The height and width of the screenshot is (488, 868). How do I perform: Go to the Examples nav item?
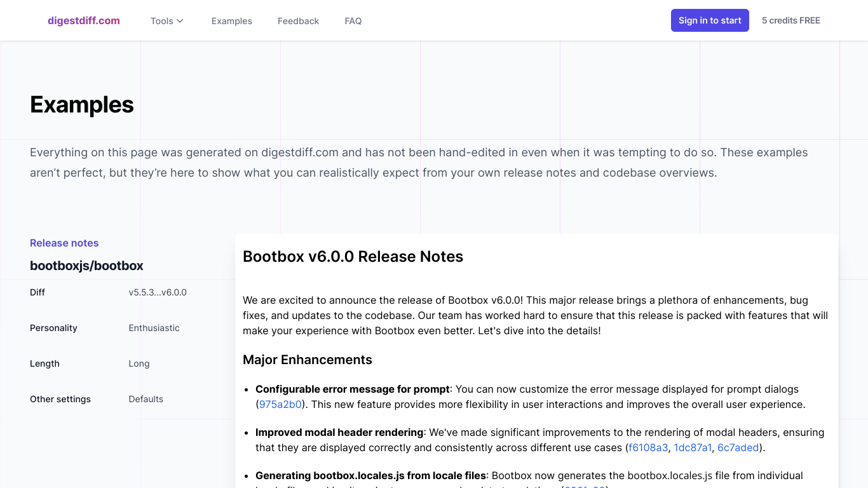232,21
